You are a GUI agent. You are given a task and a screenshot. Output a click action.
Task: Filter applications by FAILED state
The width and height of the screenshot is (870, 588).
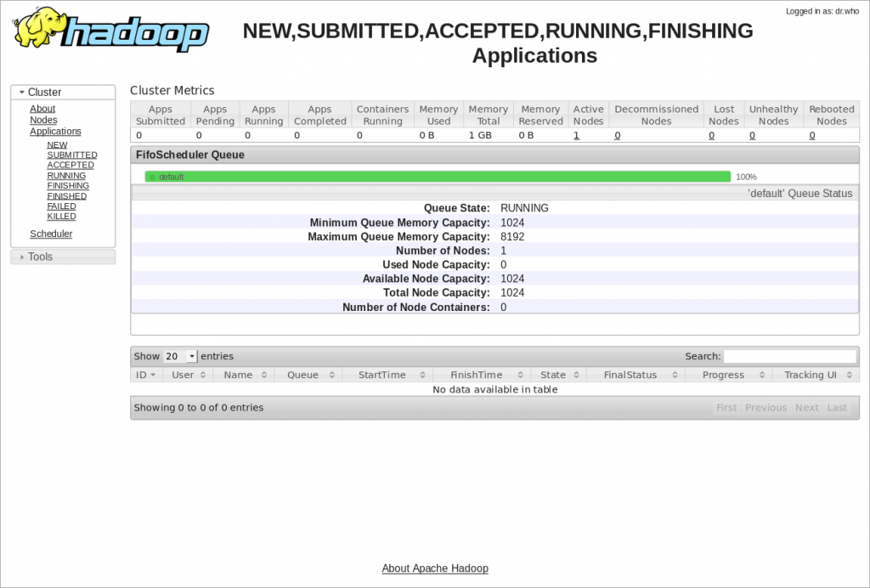[x=61, y=206]
